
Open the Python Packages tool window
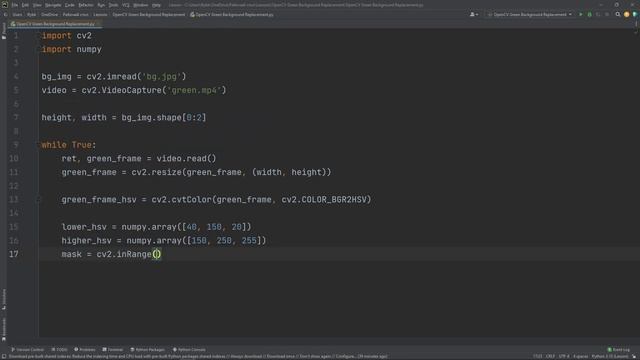pyautogui.click(x=148, y=350)
